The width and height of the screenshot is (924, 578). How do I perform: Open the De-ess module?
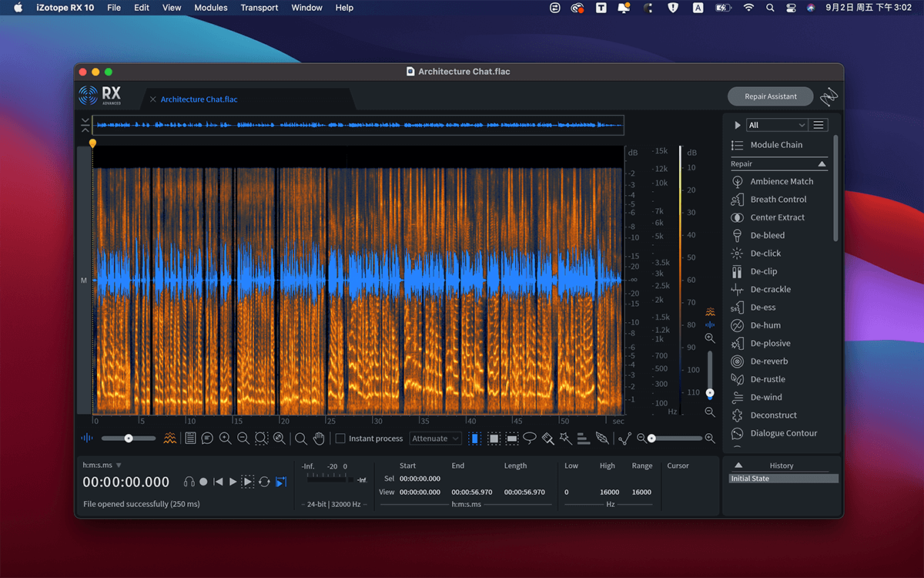(x=753, y=307)
